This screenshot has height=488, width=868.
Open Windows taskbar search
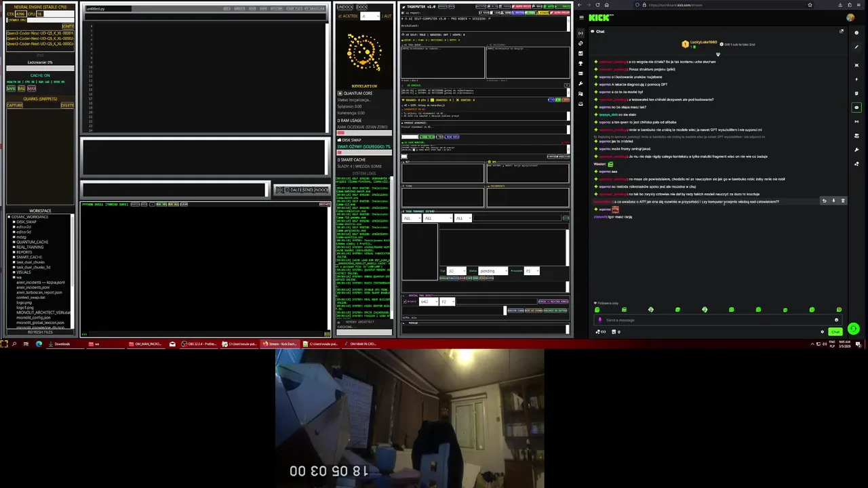point(14,344)
